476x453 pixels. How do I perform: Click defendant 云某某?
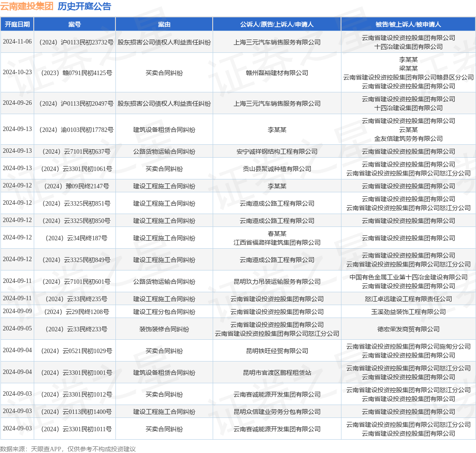click(409, 130)
